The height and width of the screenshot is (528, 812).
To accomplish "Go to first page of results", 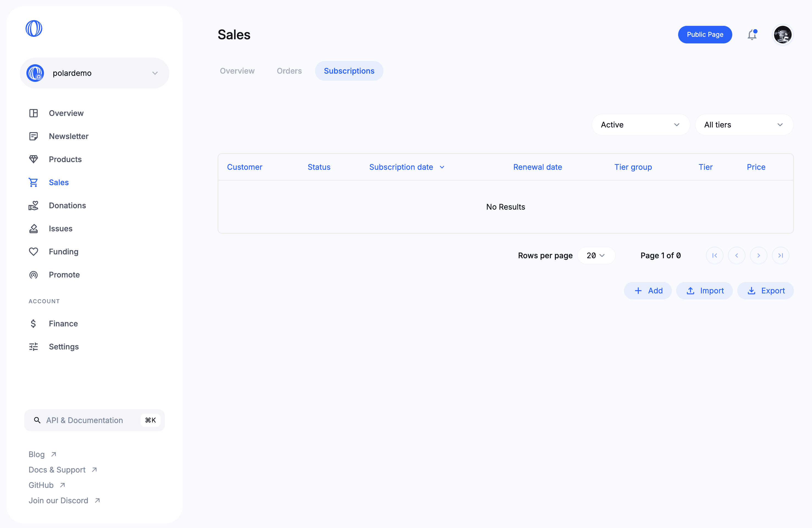I will coord(714,256).
